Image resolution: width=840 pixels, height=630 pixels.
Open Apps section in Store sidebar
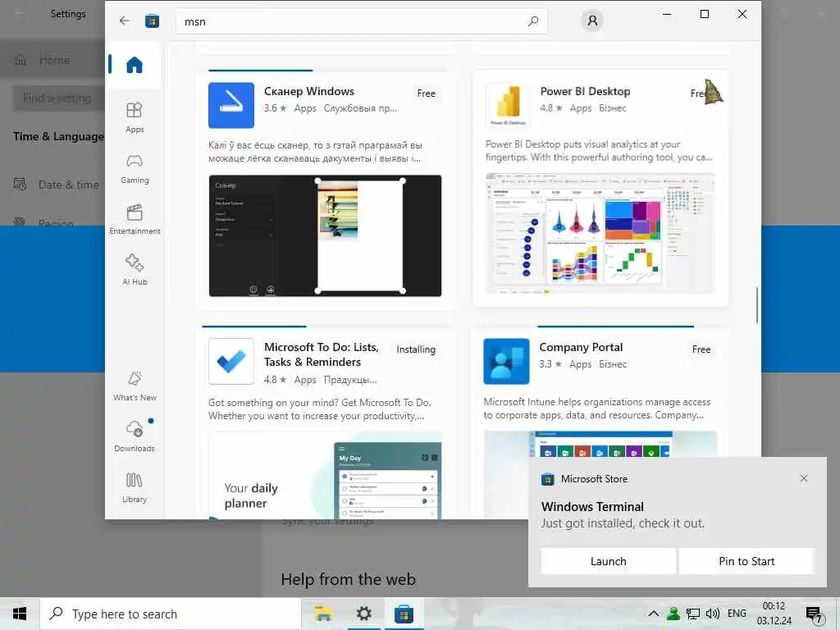click(x=135, y=116)
